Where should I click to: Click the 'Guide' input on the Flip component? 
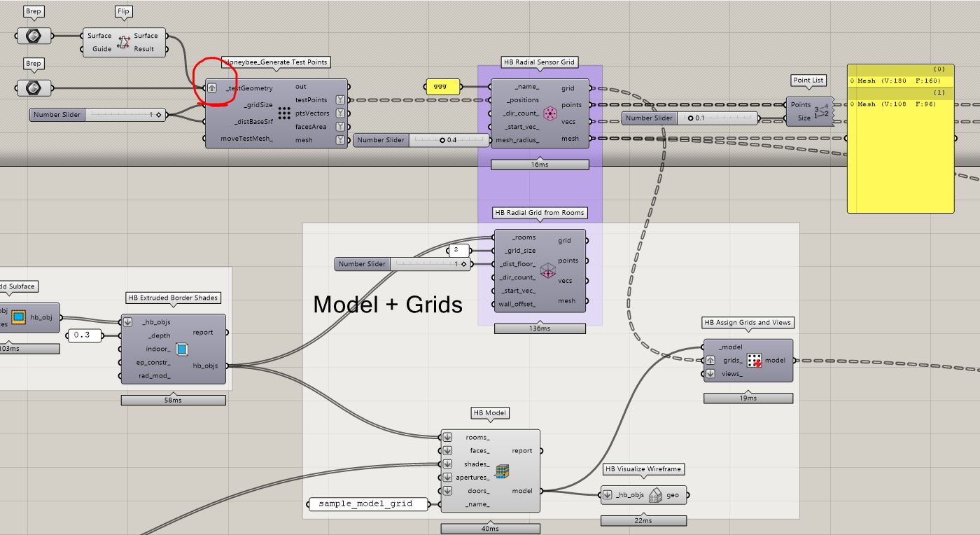[x=101, y=49]
